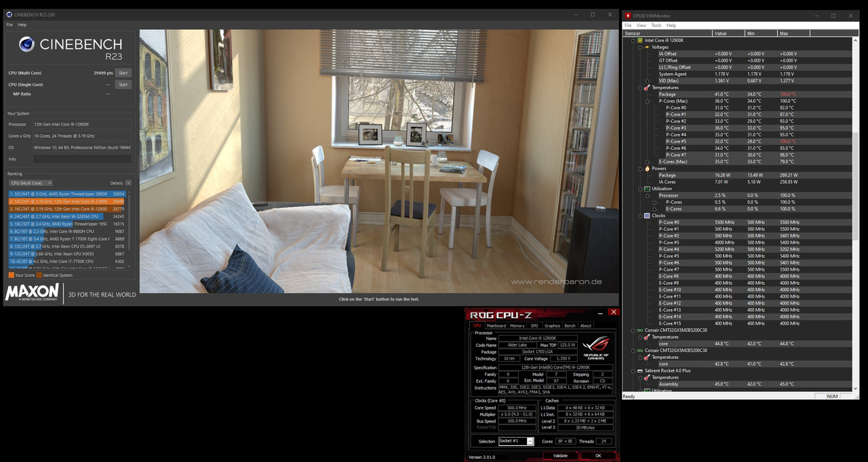Screen dimensions: 868x462
Task: Click Sabrent Rocket Temperatures thermometer icon
Action: (647, 378)
